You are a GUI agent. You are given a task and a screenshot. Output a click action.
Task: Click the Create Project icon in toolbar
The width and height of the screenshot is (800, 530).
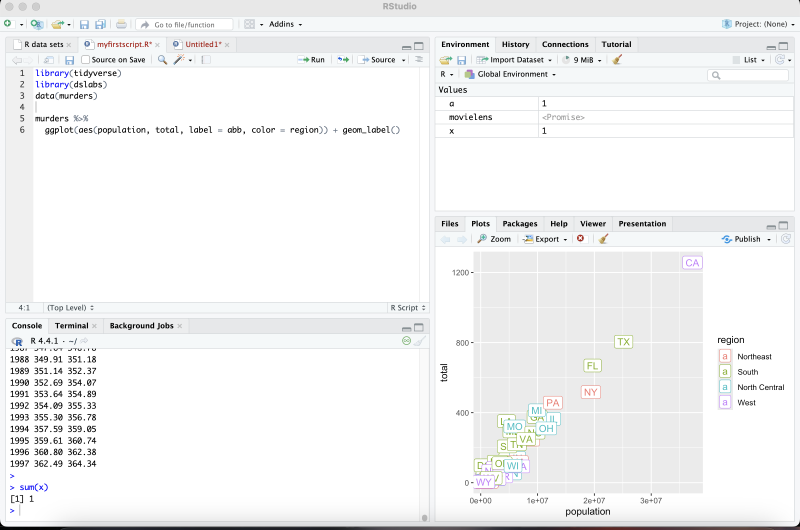coord(37,24)
